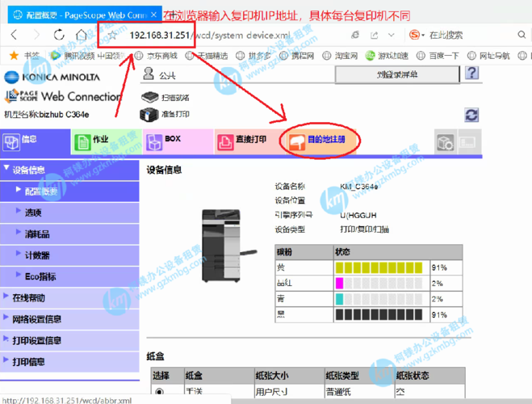
Task: Close the PageScope Web Connection tab
Action: [153, 15]
